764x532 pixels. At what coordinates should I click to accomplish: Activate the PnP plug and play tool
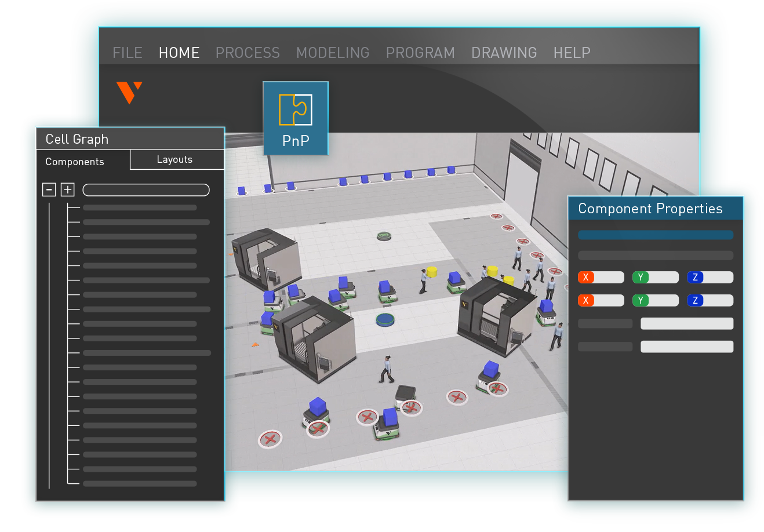tap(296, 118)
